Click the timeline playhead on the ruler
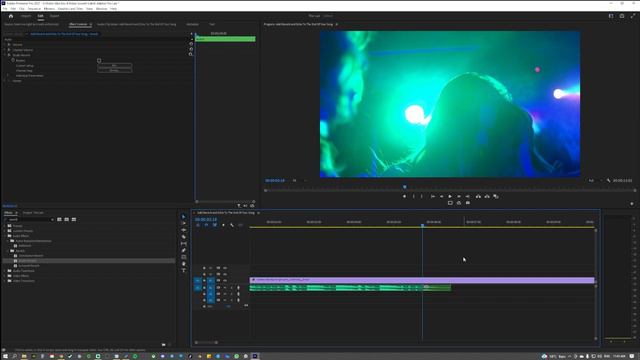 (422, 225)
